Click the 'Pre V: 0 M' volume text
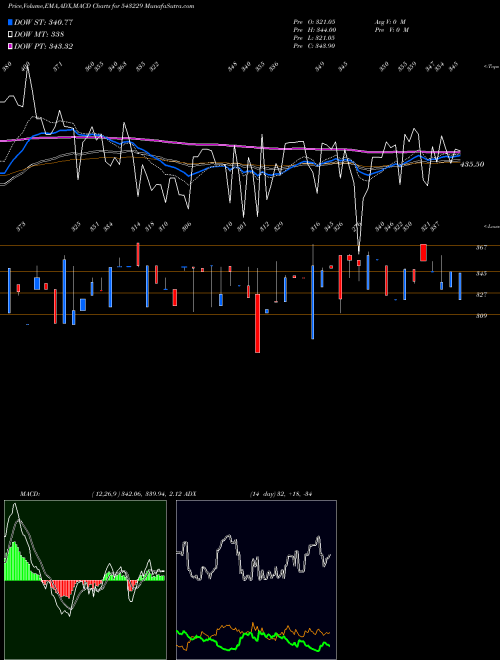 (x=391, y=30)
